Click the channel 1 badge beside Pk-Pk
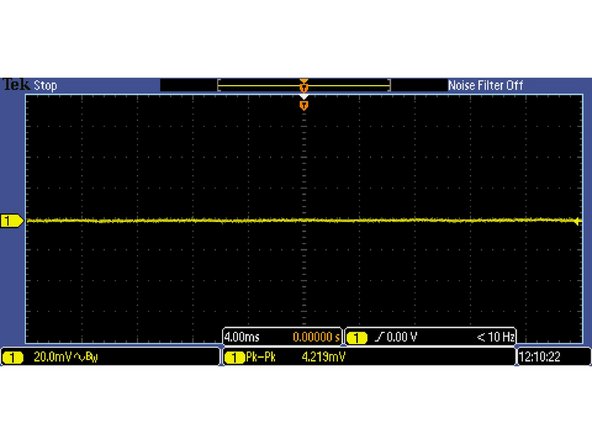Viewport: 592px width, 444px height. (235, 357)
